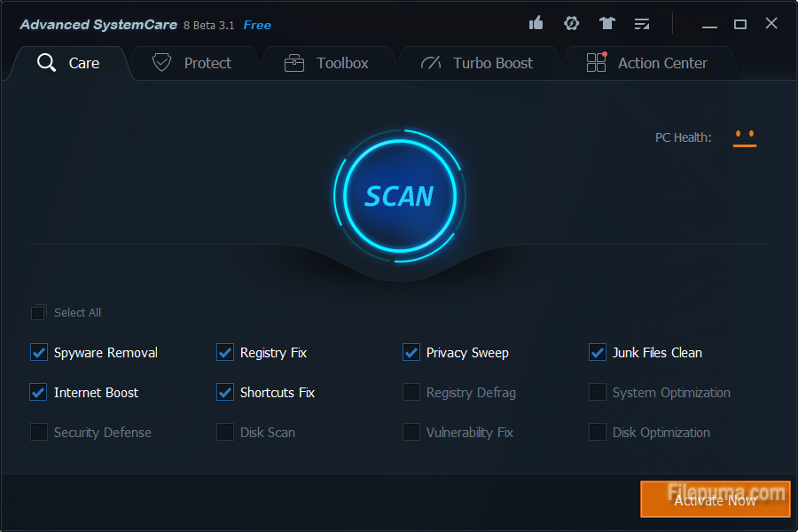Image resolution: width=798 pixels, height=532 pixels.
Task: Enable the Registry Defrag checkbox
Action: point(411,393)
